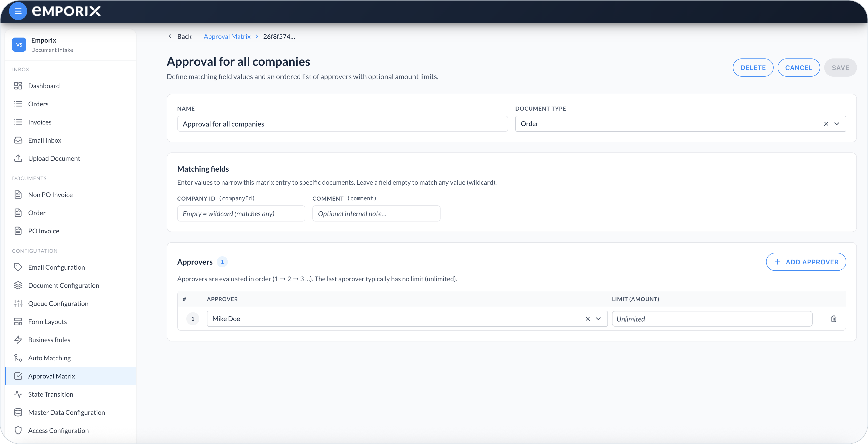Click the Upload Document arrow icon

[x=18, y=158]
